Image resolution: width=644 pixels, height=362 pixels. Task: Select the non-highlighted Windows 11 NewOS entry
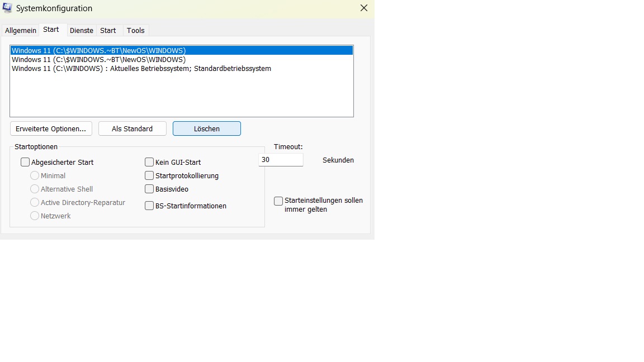tap(182, 60)
